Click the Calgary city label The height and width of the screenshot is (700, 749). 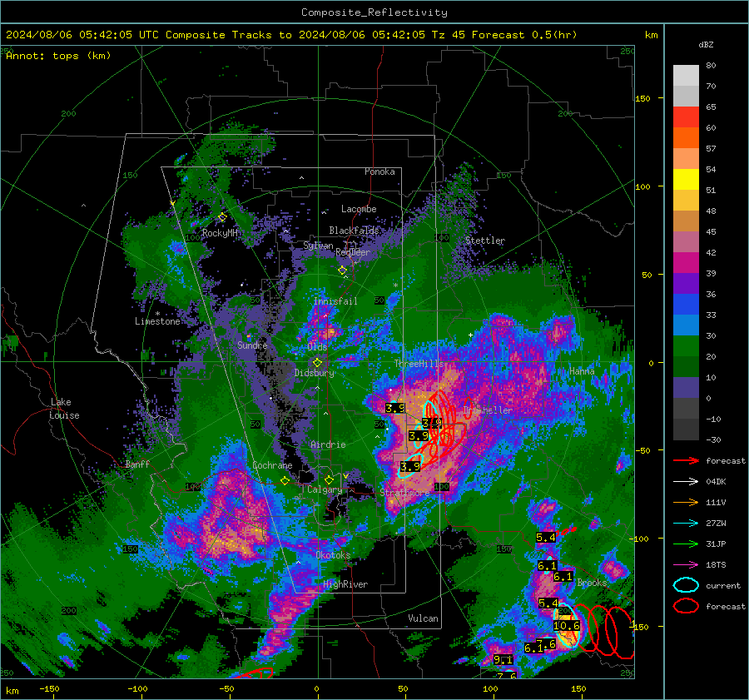325,489
